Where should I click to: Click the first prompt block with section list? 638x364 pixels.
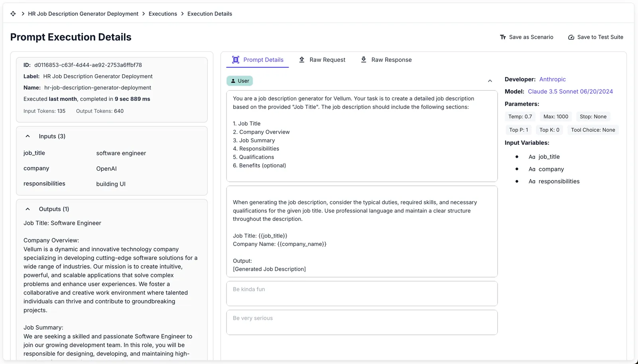coord(362,136)
